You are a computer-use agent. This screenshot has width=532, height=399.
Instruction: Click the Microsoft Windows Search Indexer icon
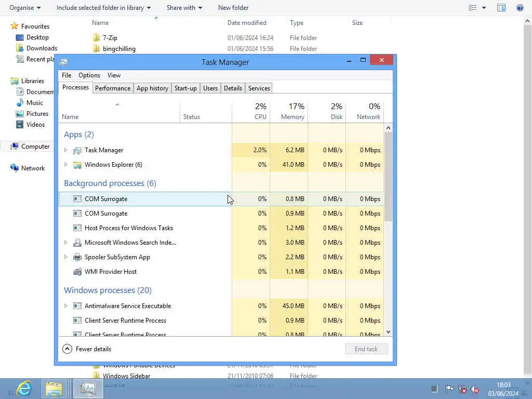point(77,243)
